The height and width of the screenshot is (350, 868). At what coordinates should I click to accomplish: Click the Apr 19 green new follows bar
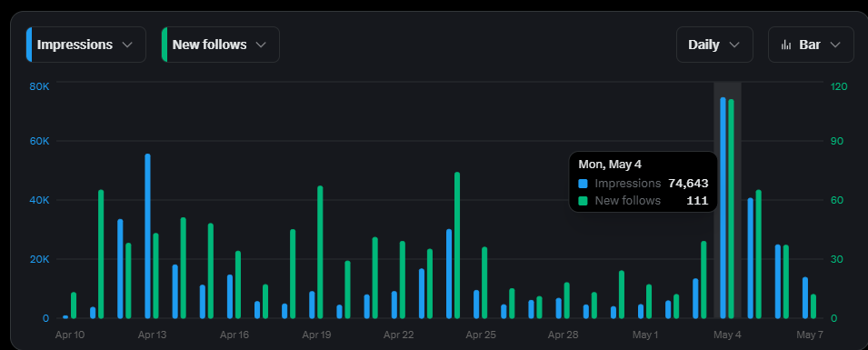320,252
